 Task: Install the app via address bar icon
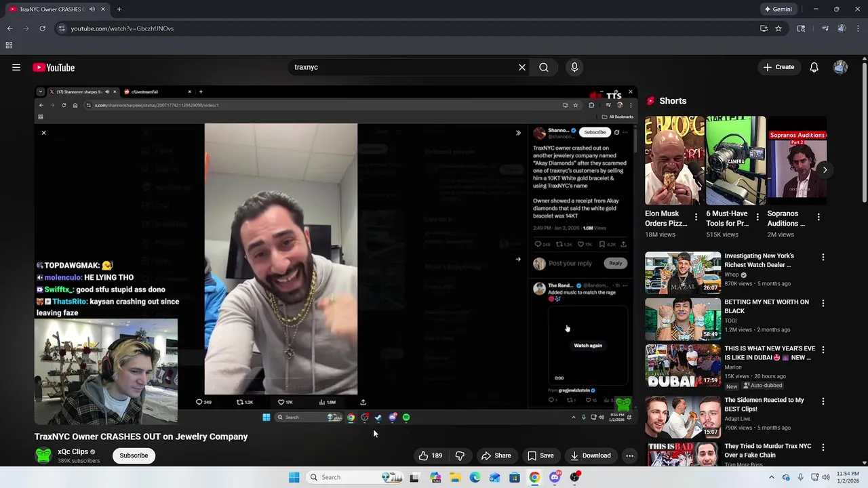[x=764, y=28]
